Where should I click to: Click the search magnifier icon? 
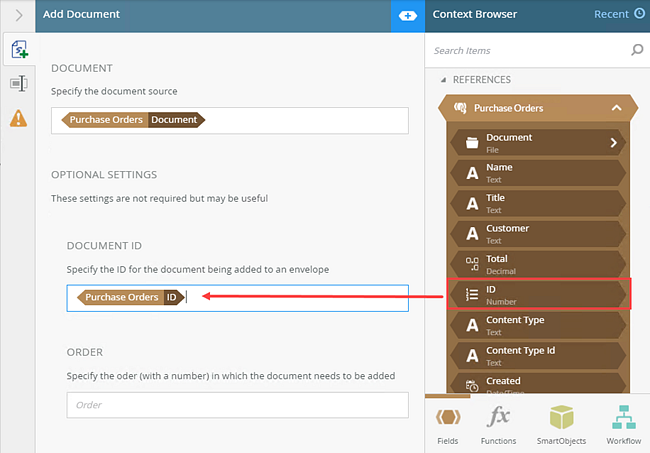point(637,50)
